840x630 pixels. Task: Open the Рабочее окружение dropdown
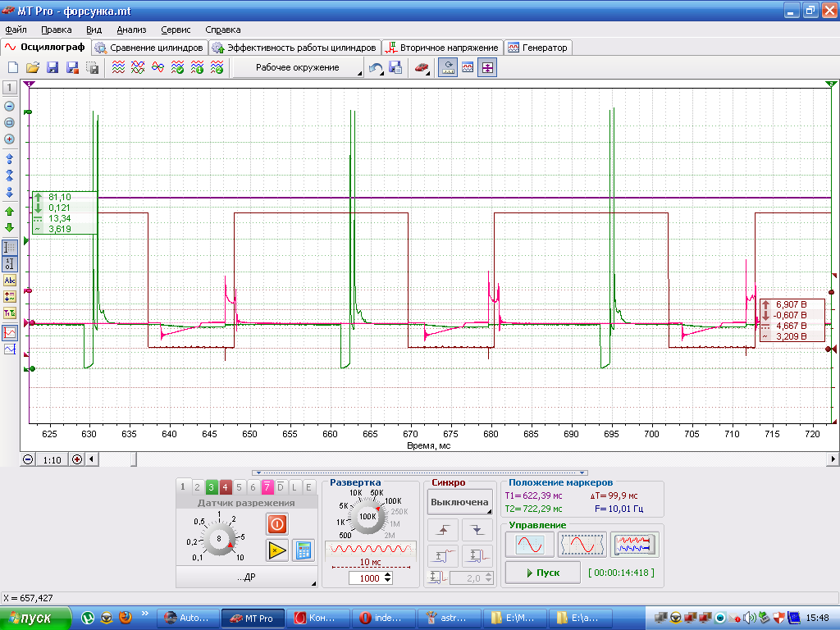pos(298,68)
